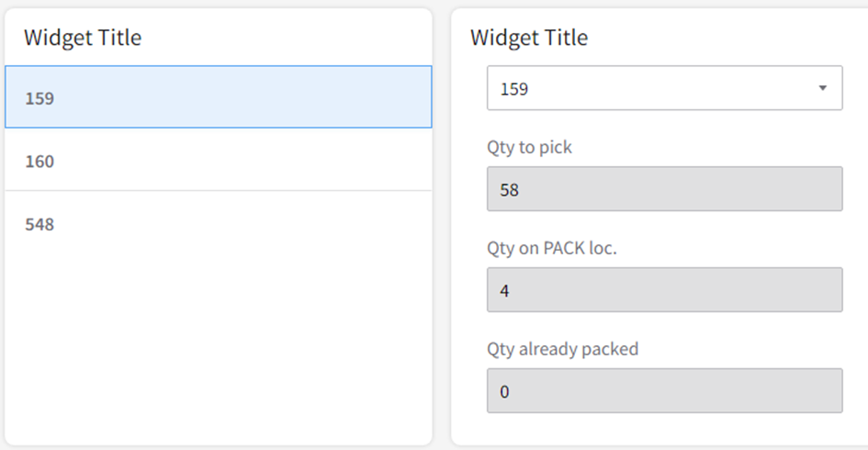Select item 548 in the list
Screen dimensions: 868x450
pos(218,223)
